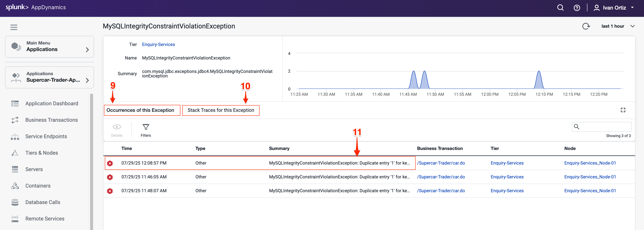
Task: Click the search magnifier in top bar
Action: (x=560, y=8)
